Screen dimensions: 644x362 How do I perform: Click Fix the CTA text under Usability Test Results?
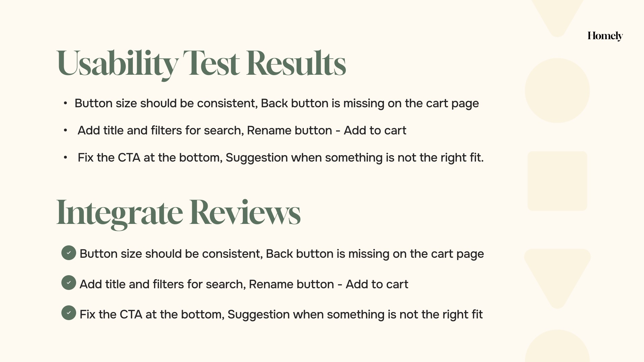click(280, 158)
